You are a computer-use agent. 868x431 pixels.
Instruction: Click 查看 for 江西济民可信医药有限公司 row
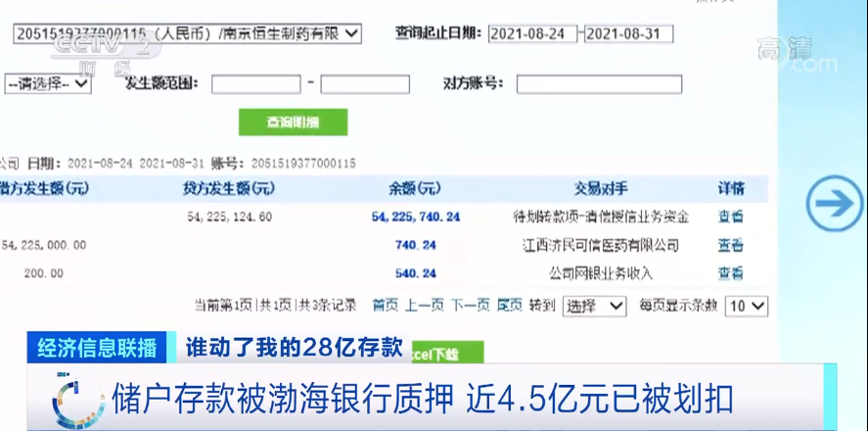tap(730, 245)
